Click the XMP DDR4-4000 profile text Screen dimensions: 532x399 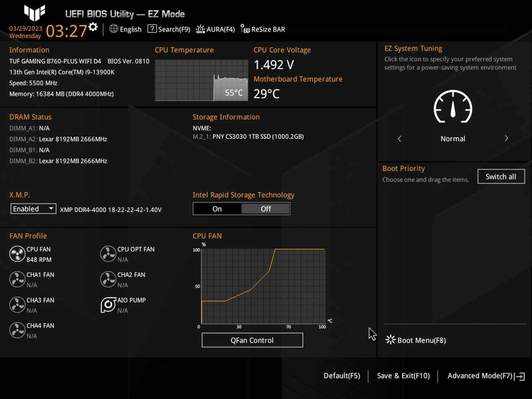[x=111, y=209]
